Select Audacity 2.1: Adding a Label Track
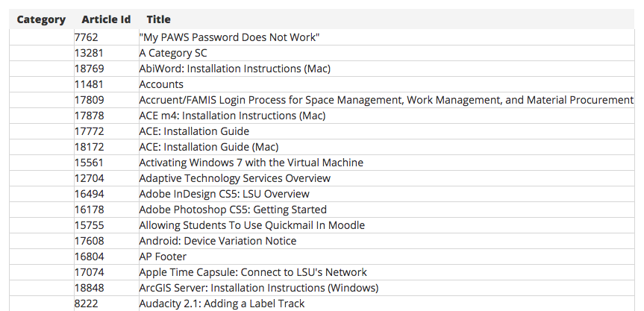This screenshot has width=644, height=311. tap(222, 304)
